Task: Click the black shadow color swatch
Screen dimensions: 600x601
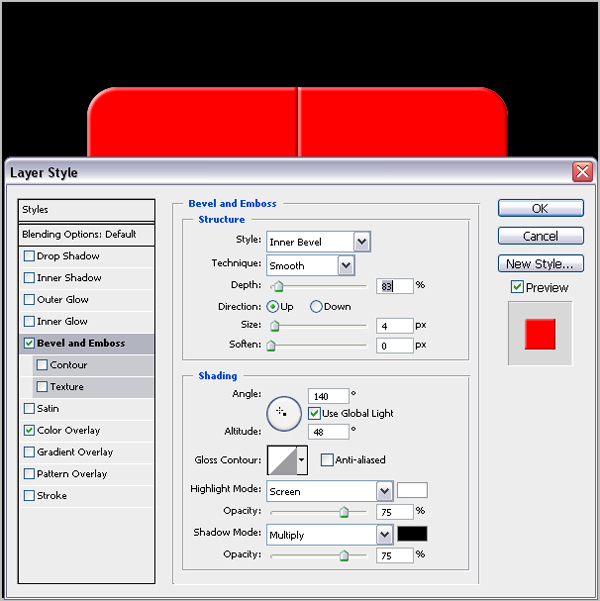Action: click(x=412, y=534)
